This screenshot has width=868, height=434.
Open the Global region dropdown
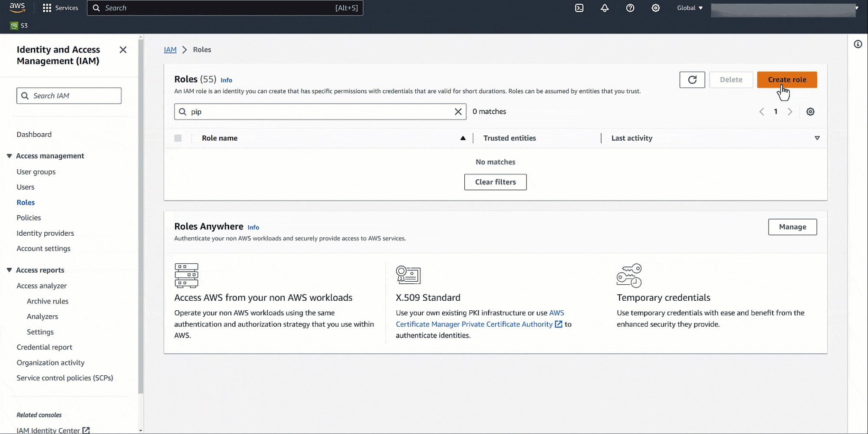[690, 8]
